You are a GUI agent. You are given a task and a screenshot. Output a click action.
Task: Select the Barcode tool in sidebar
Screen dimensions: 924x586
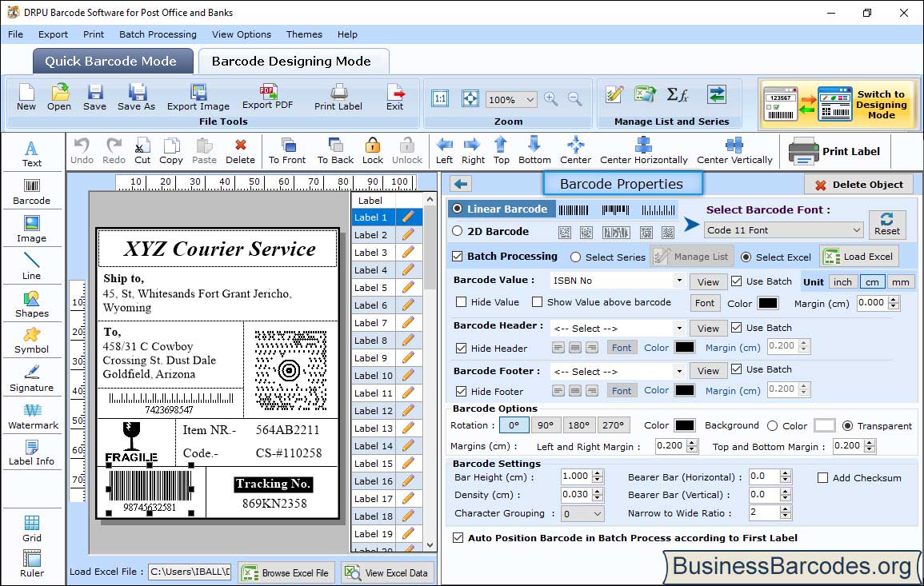click(32, 192)
